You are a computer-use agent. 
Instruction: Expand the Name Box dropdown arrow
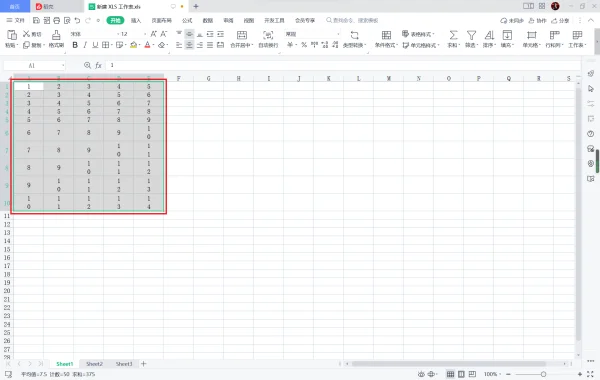tap(62, 66)
